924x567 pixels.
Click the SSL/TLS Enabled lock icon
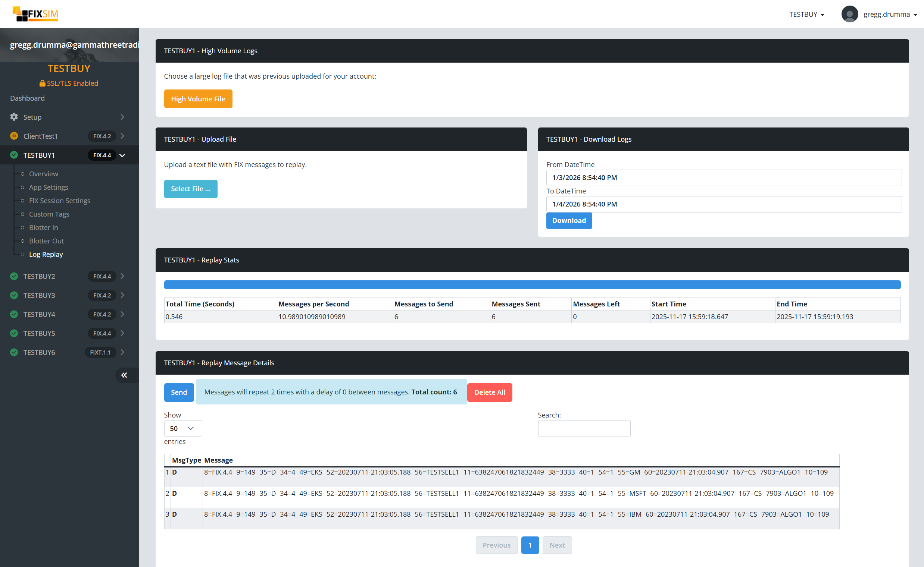(x=43, y=83)
